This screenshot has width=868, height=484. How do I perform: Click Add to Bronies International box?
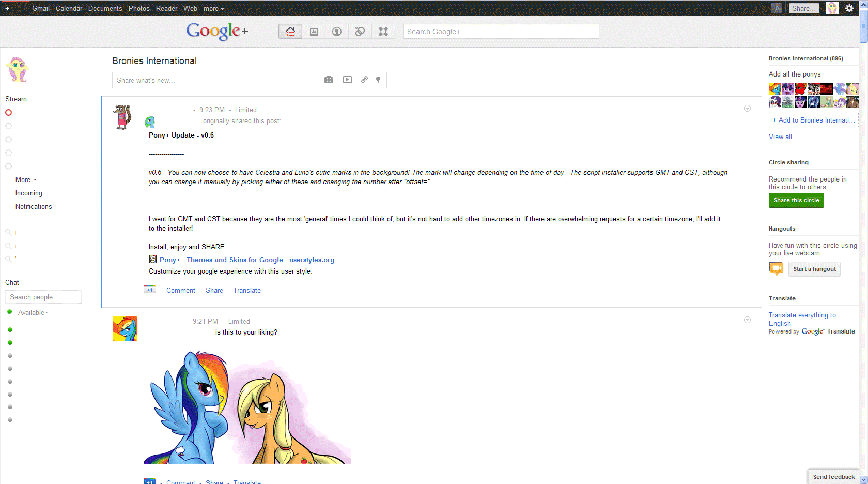813,120
